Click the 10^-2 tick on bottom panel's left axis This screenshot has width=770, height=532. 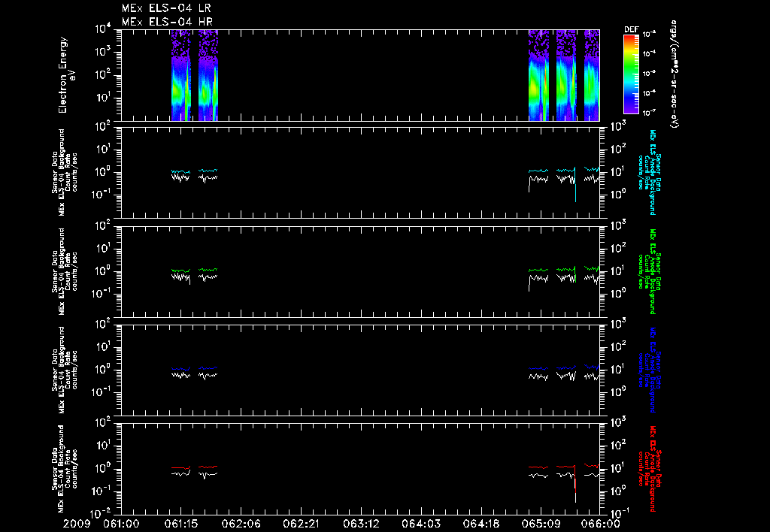(x=102, y=514)
